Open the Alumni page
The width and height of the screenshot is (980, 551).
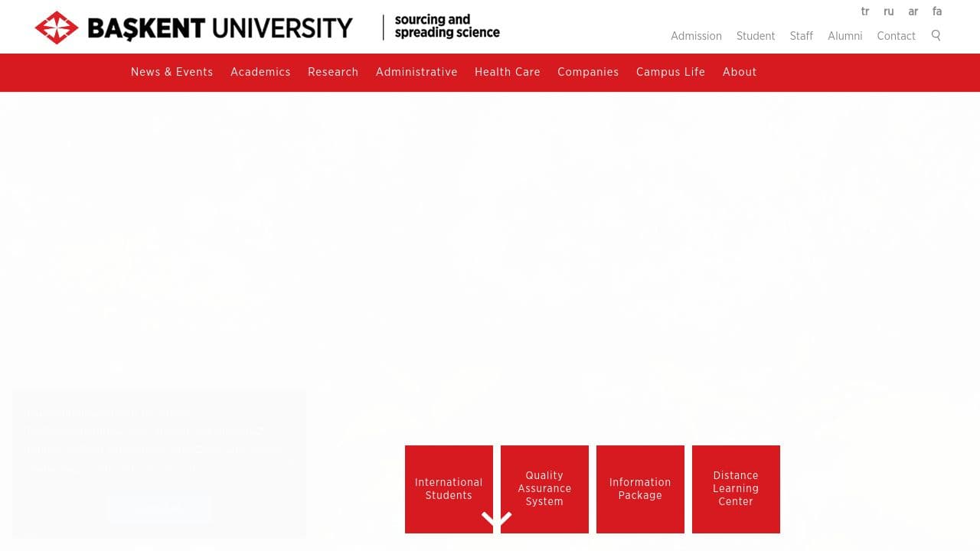pyautogui.click(x=844, y=36)
